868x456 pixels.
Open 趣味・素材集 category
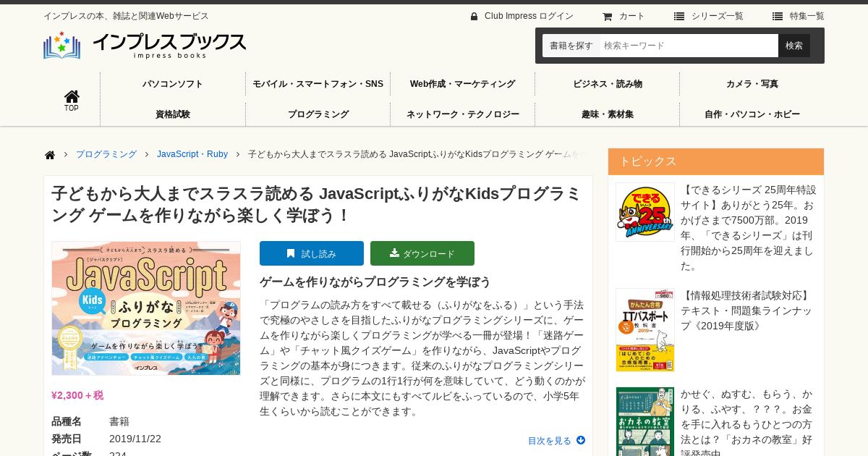pos(607,114)
